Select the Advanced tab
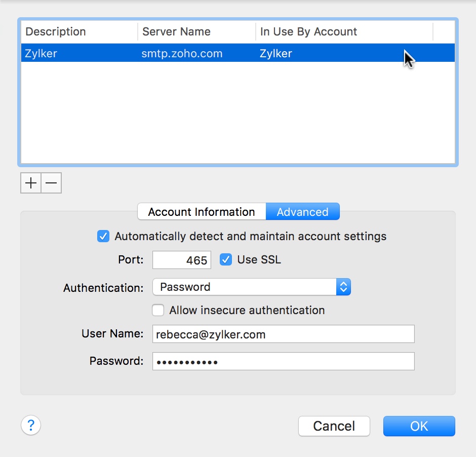Screen dimensions: 476x457 (302, 212)
